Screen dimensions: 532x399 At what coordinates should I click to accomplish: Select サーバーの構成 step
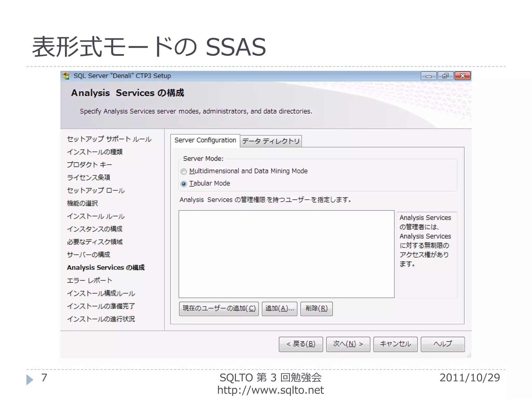(x=89, y=255)
